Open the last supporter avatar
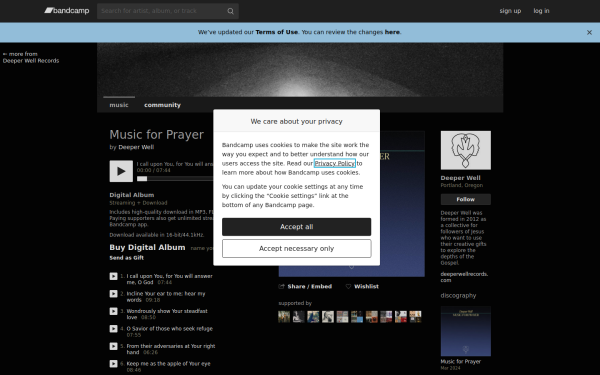 pos(415,317)
